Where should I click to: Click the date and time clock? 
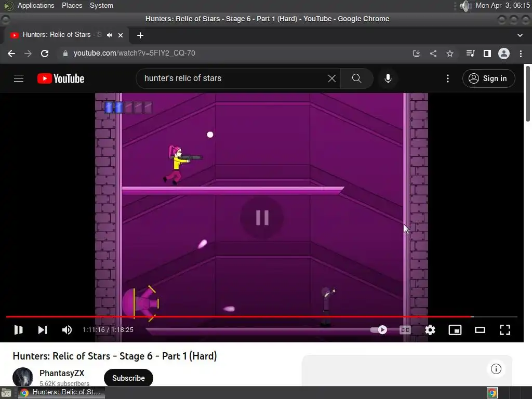click(502, 5)
